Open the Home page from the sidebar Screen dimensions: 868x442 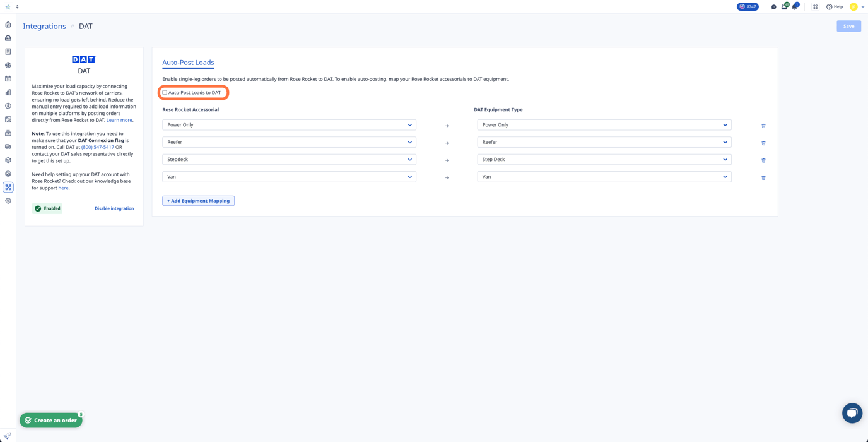(x=8, y=24)
